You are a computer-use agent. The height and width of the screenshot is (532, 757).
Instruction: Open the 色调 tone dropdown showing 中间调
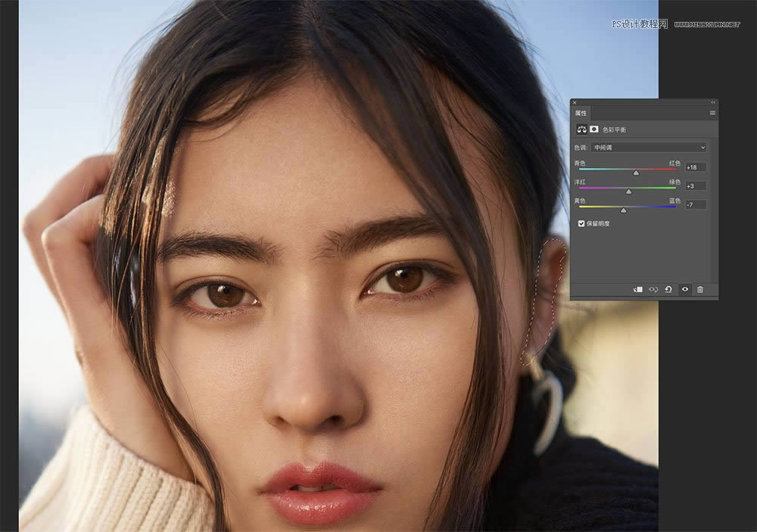click(x=649, y=148)
